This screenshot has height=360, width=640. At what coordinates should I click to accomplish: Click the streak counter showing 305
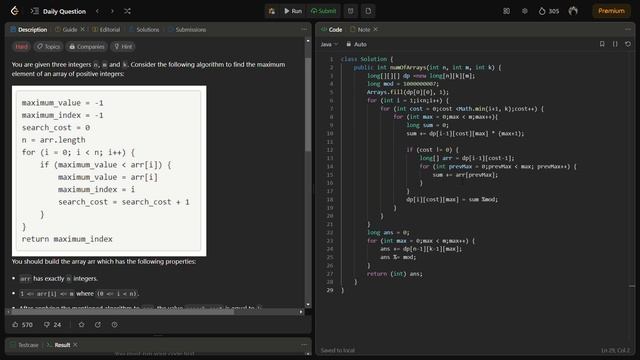pos(549,11)
